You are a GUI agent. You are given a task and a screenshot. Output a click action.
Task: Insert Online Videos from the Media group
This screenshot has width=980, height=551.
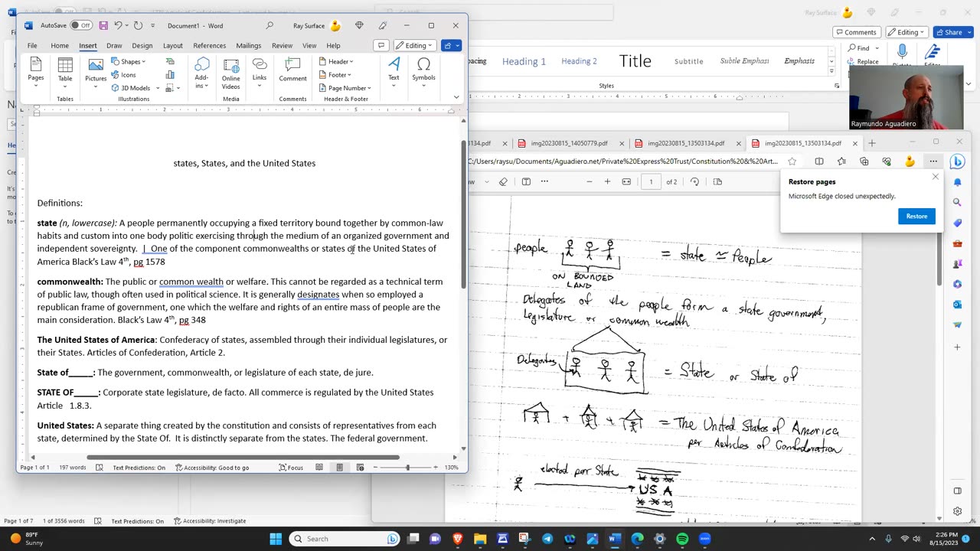pos(230,73)
